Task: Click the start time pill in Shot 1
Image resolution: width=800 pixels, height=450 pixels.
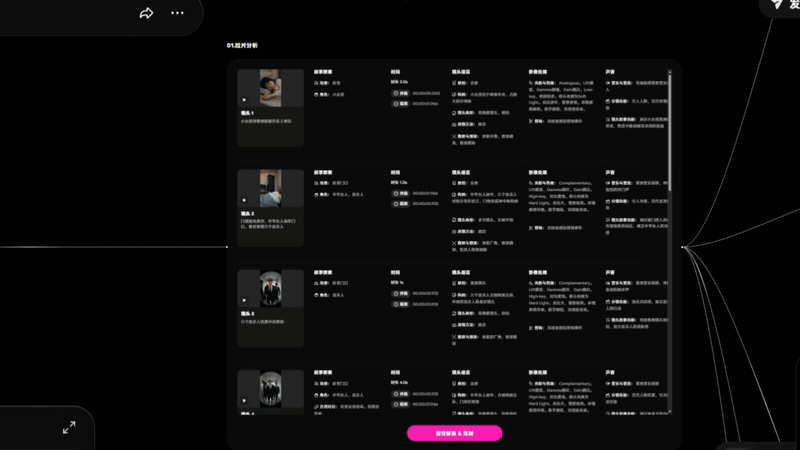Action: pyautogui.click(x=401, y=93)
